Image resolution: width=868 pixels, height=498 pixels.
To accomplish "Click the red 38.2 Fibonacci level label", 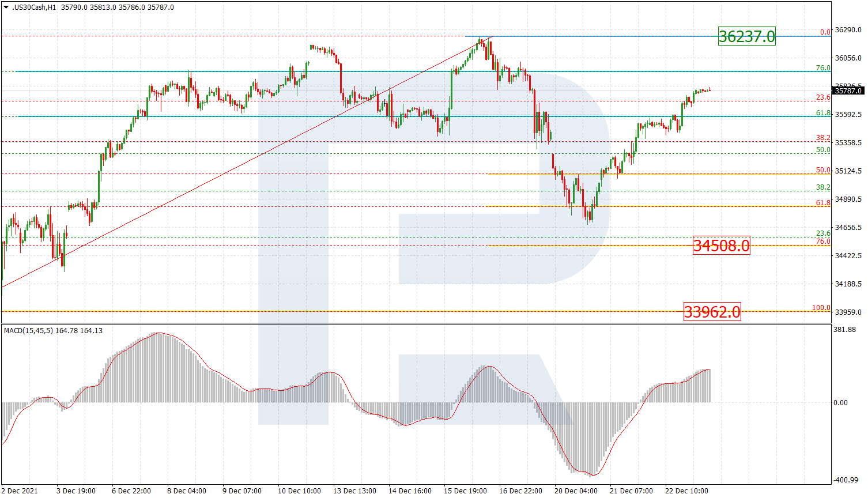I will tap(823, 138).
